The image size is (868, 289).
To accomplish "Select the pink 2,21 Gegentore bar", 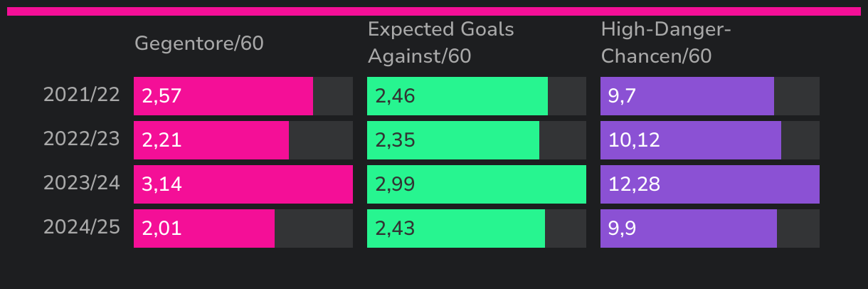I will click(x=211, y=140).
